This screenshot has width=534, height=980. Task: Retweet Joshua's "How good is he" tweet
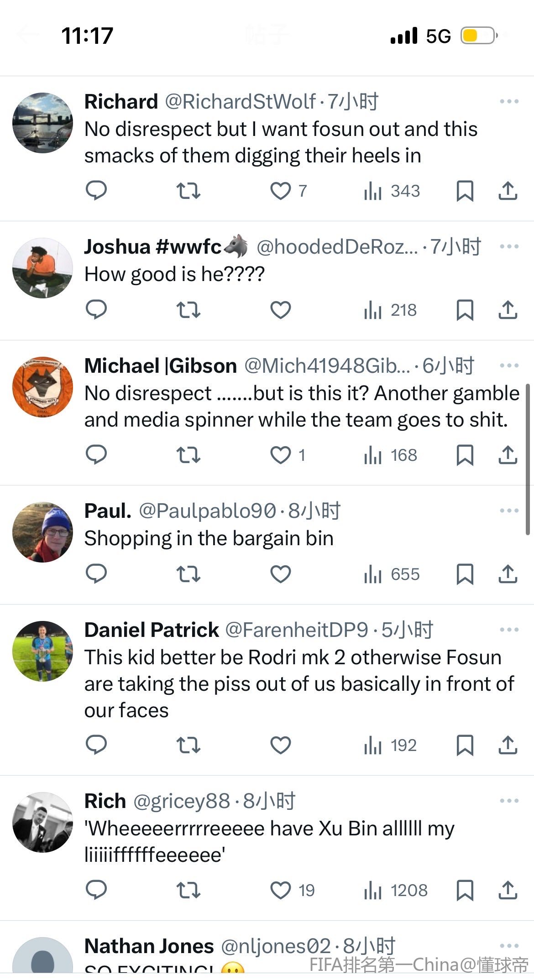pyautogui.click(x=188, y=310)
